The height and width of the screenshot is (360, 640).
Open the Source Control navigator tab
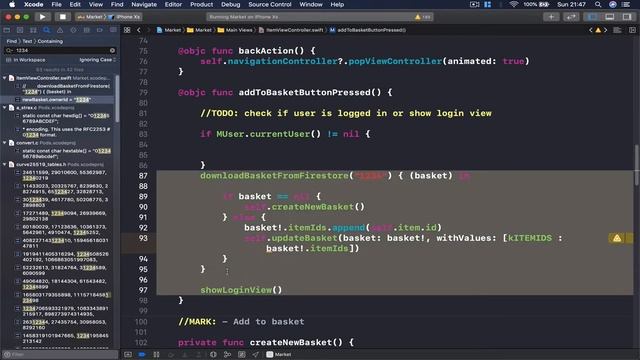point(20,30)
